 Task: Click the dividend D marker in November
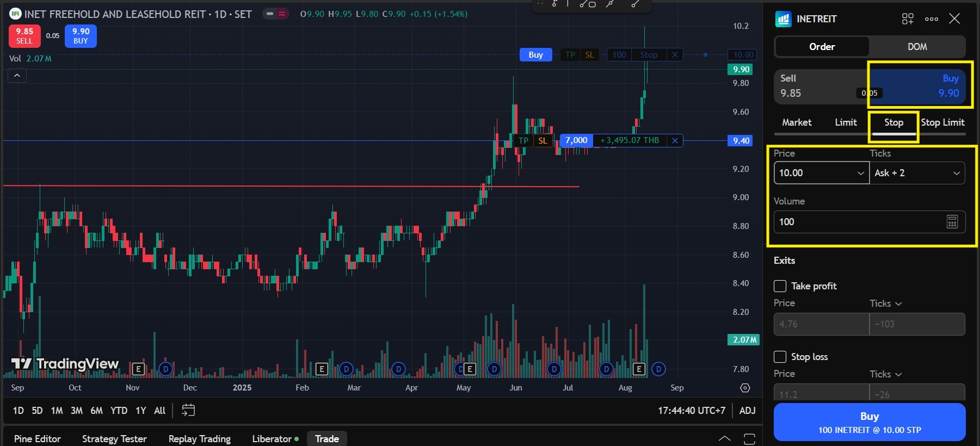click(165, 369)
